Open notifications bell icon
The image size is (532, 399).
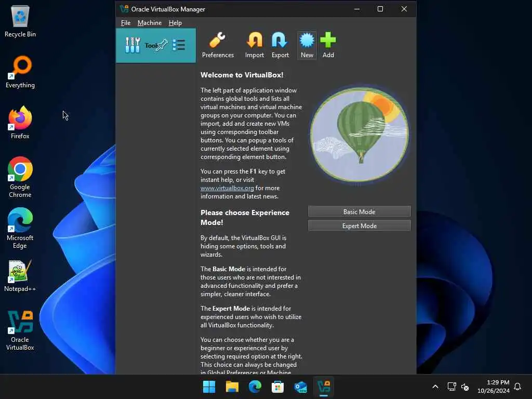(517, 387)
